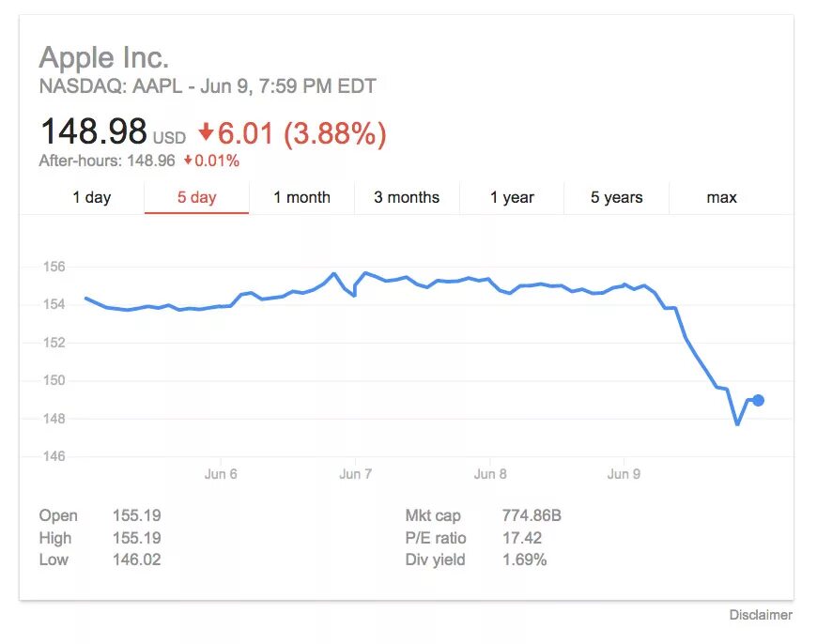Switch to the 1 month tab
The height and width of the screenshot is (644, 817).
pos(301,197)
